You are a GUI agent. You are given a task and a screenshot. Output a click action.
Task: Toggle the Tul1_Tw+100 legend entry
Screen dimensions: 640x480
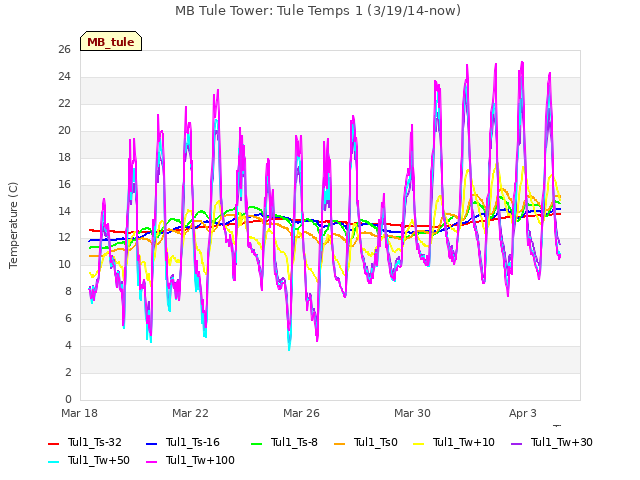click(x=190, y=460)
